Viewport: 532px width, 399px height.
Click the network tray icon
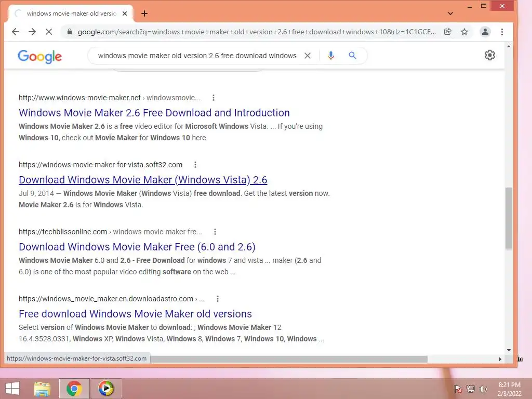coord(471,389)
